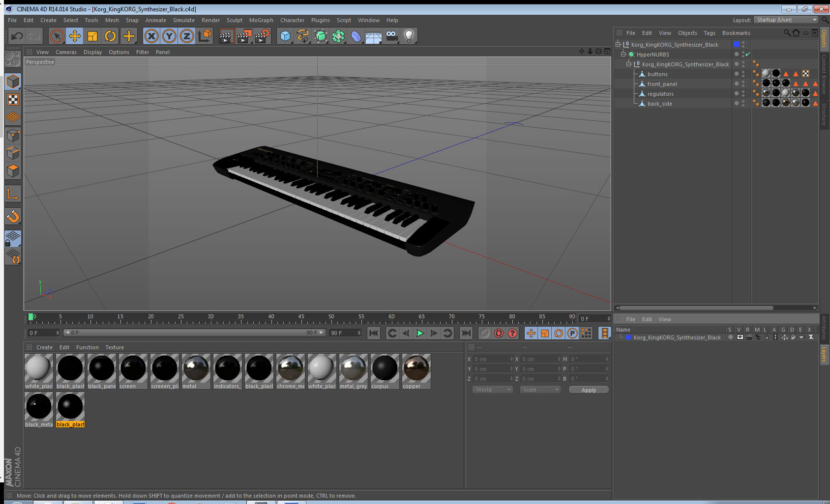Open the timeline film strip icon

tap(605, 333)
